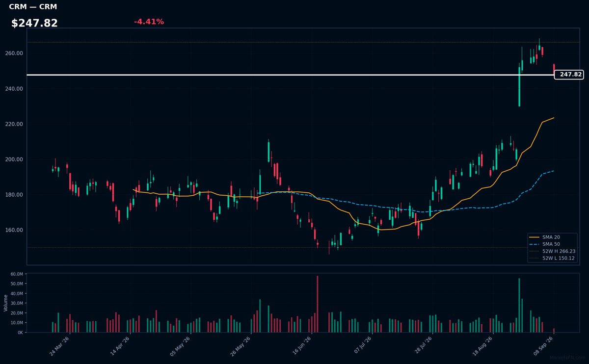Click the 18 Aug '26 date label

[x=482, y=346]
